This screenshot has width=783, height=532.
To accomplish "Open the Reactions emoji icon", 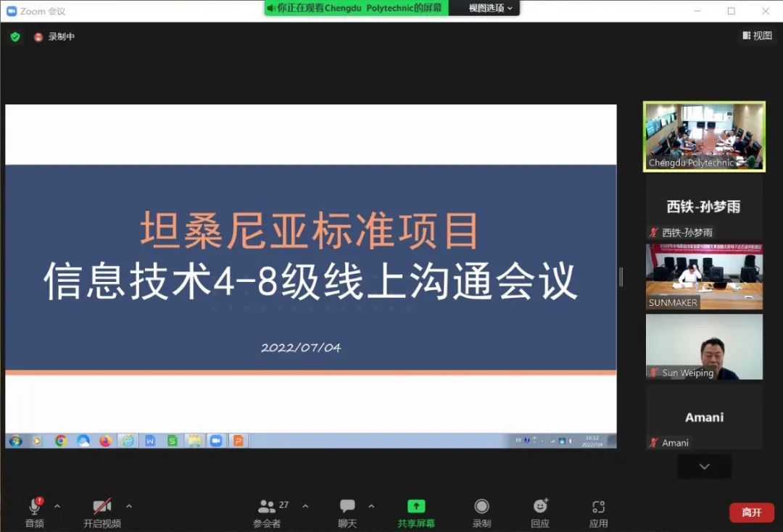I will [x=540, y=507].
